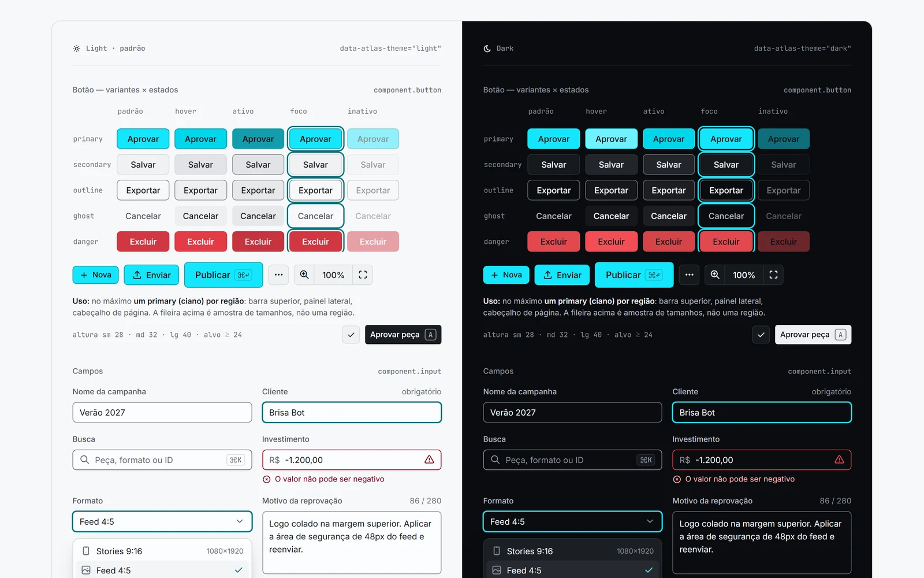The width and height of the screenshot is (924, 578).
Task: Click the checkmark icon button beside dark Aprovar peça
Action: [761, 335]
